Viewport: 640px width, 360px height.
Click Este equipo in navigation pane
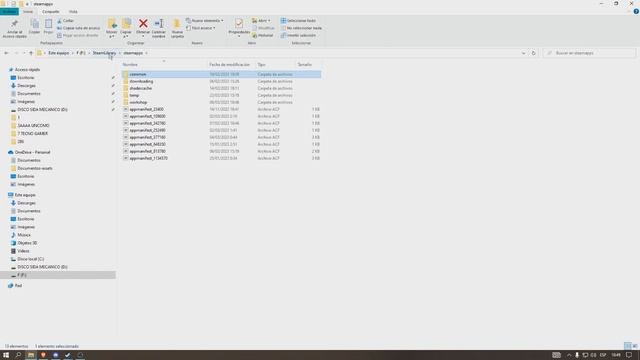25,195
